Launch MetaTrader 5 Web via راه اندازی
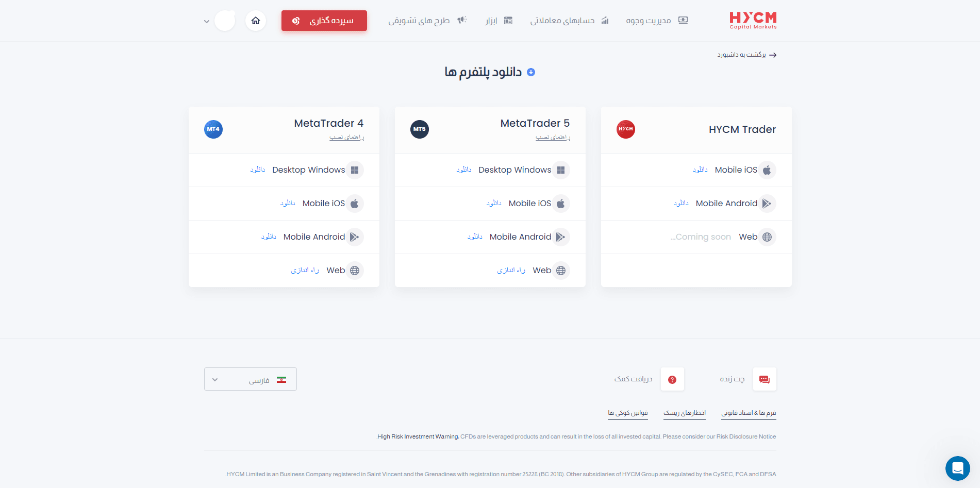The width and height of the screenshot is (980, 488). (x=511, y=270)
